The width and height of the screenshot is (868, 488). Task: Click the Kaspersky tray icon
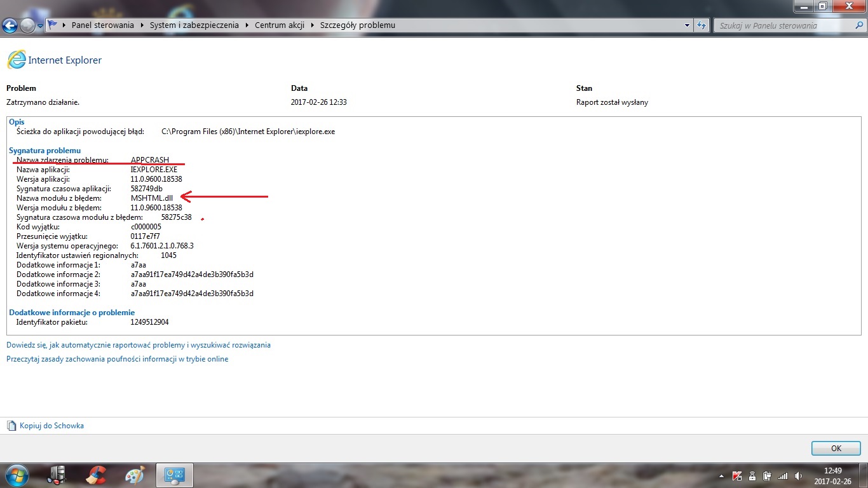pyautogui.click(x=737, y=475)
